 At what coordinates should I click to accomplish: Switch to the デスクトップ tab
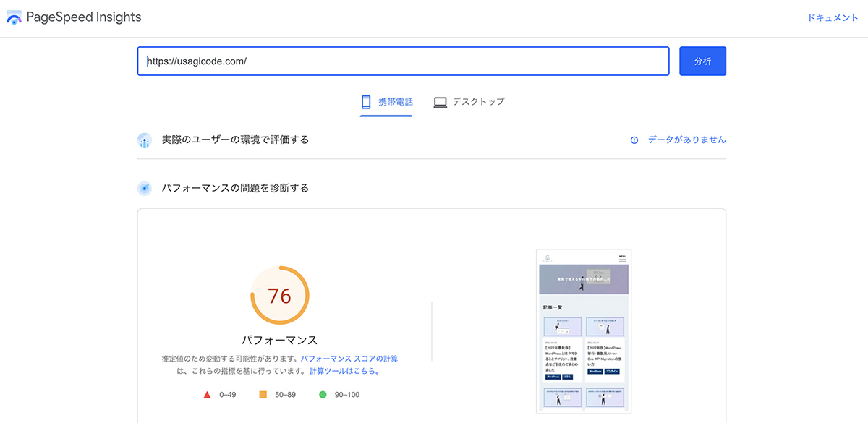(470, 102)
